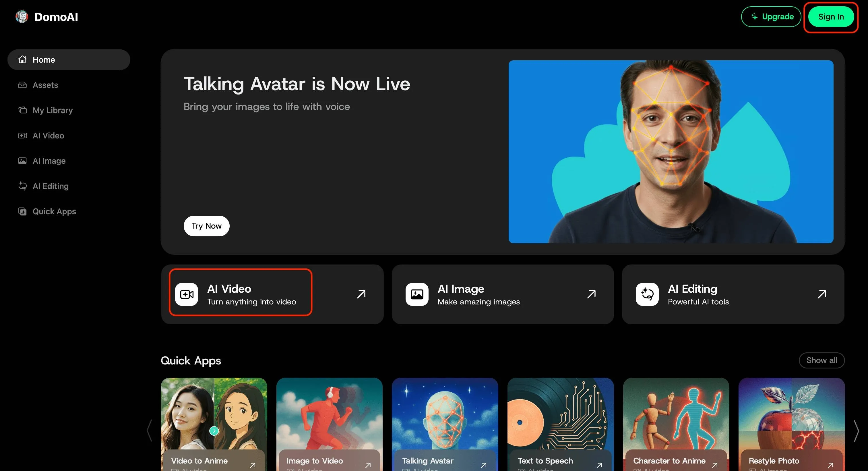Open AI Editing card arrow

point(822,294)
